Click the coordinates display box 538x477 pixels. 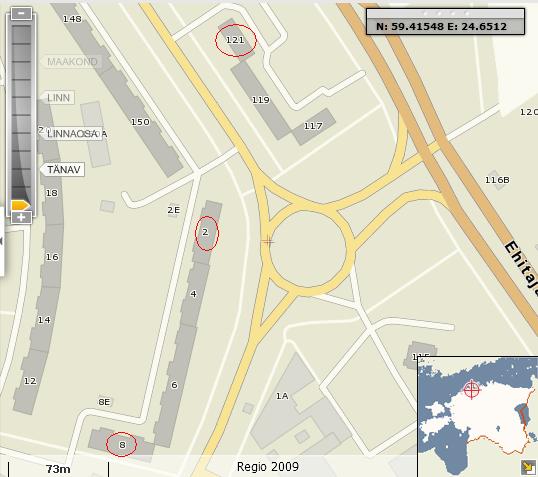[445, 26]
